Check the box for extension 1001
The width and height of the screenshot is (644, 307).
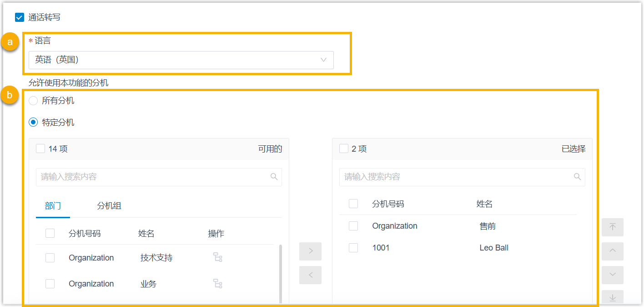[x=353, y=248]
